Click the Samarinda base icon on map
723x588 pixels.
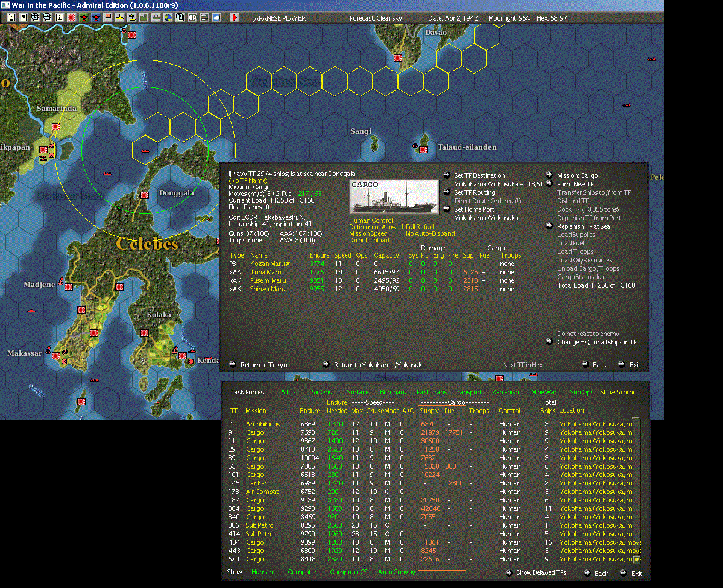point(56,127)
